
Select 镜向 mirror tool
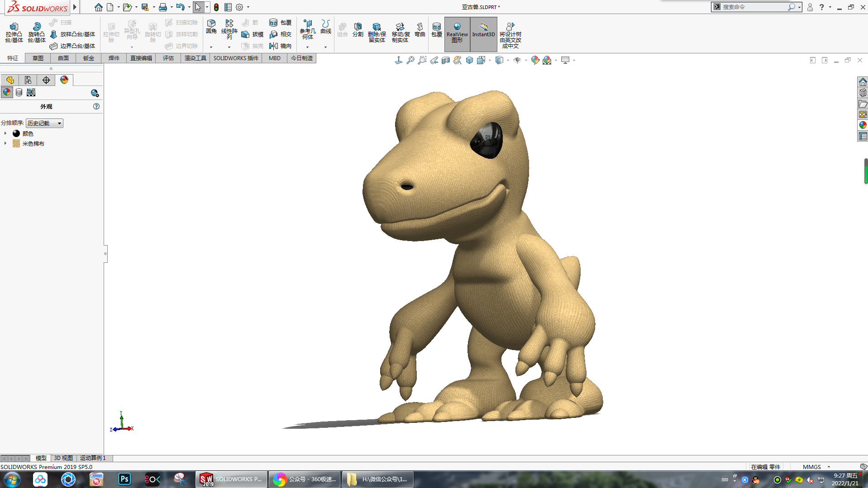coord(280,46)
